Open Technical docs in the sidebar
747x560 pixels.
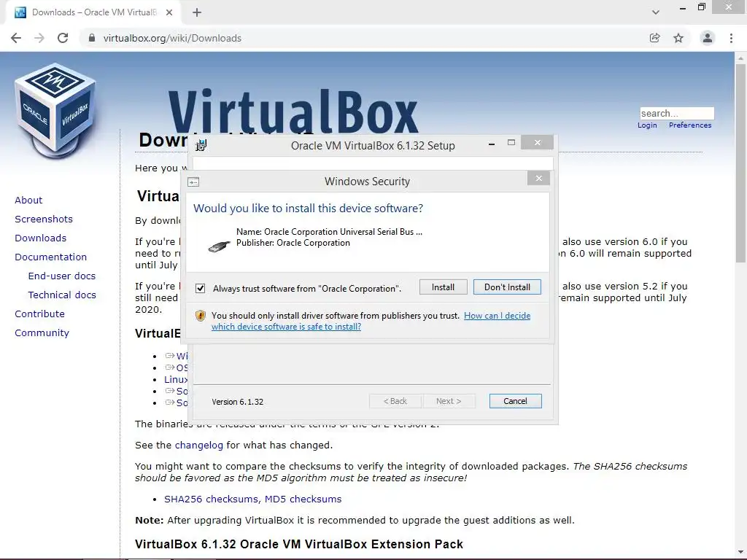(x=62, y=295)
